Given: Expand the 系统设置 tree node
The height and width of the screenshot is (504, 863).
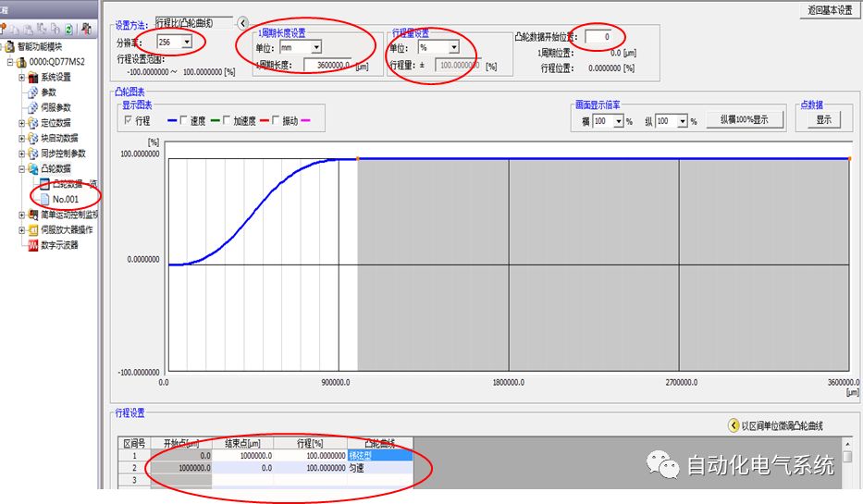Looking at the screenshot, I should point(21,78).
